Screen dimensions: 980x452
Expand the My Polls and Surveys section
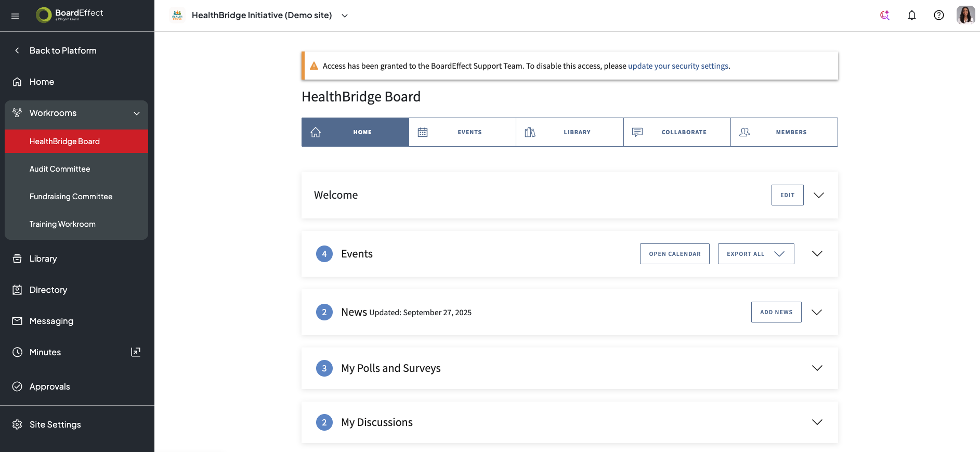[x=817, y=368]
